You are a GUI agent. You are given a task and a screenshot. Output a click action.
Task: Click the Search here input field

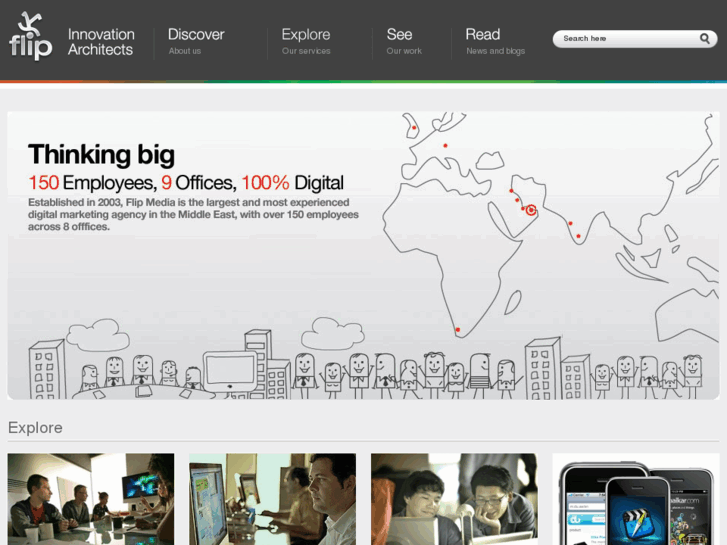(x=635, y=39)
